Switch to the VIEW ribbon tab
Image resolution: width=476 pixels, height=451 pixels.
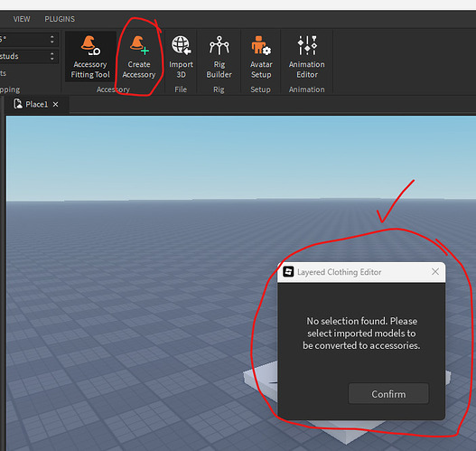pyautogui.click(x=22, y=19)
